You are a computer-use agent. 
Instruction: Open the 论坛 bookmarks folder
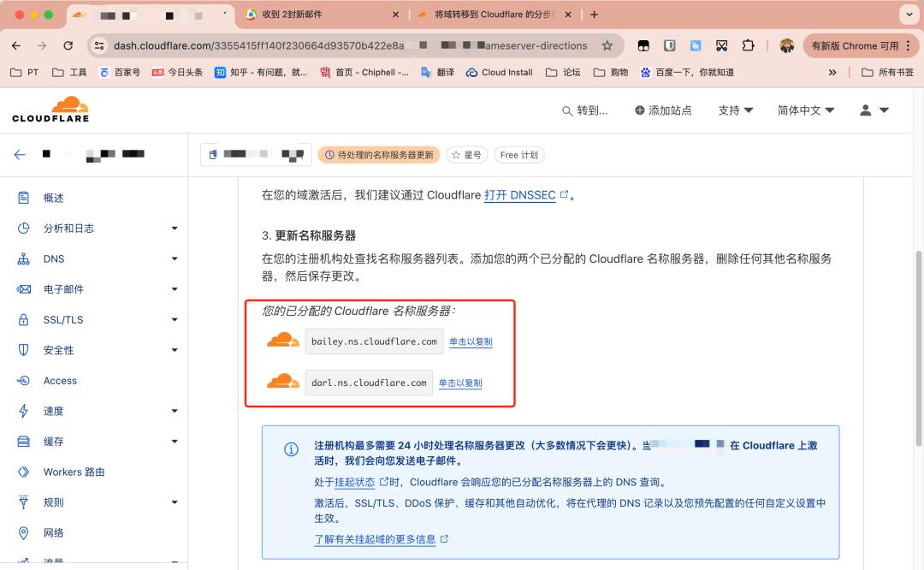click(563, 73)
